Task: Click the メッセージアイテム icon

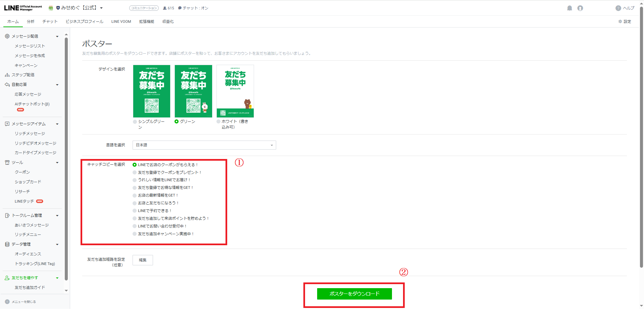Action: (7, 124)
